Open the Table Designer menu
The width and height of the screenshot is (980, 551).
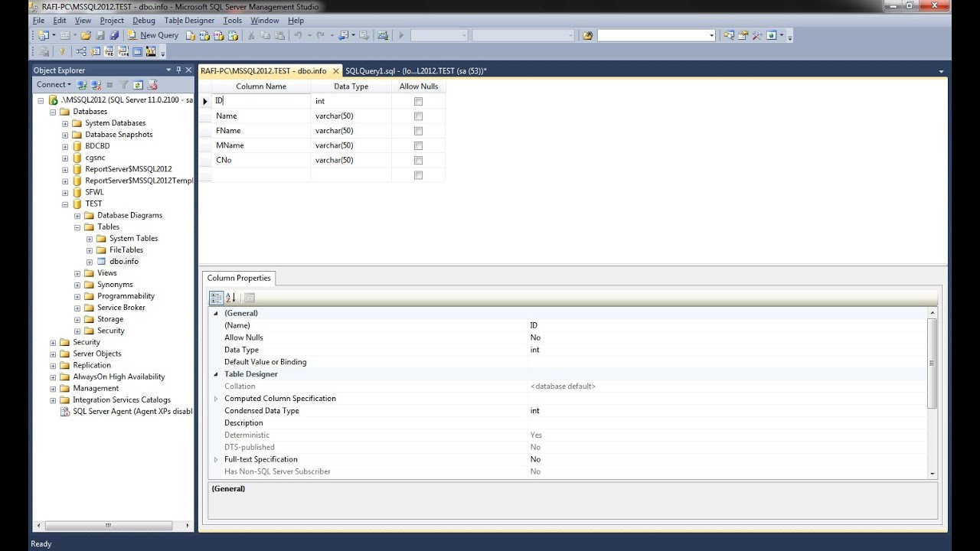pos(189,21)
